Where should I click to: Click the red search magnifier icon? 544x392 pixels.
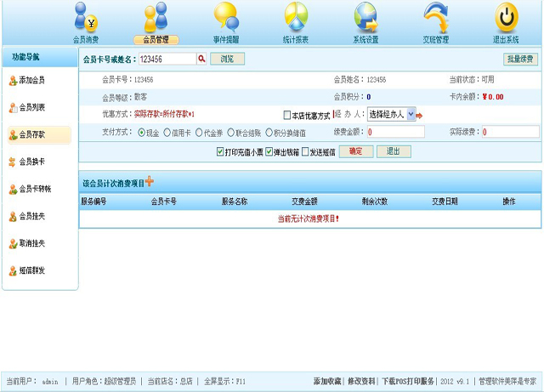pos(202,59)
